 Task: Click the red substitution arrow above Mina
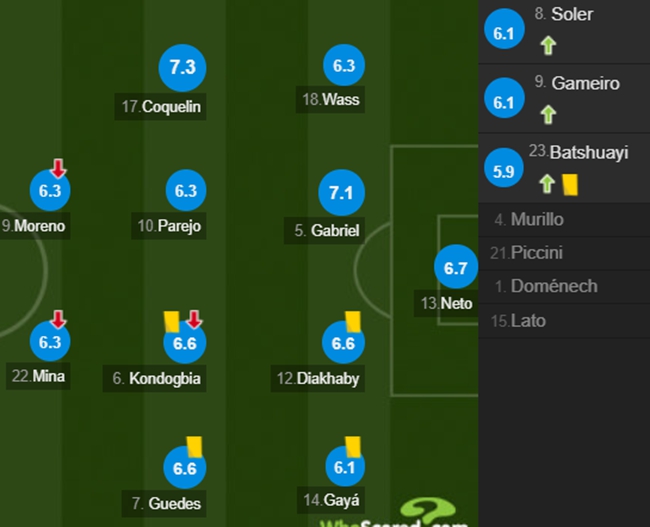pyautogui.click(x=58, y=319)
